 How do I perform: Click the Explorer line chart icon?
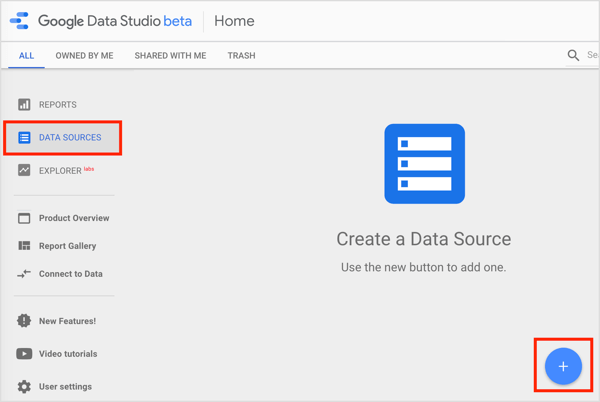(x=24, y=170)
